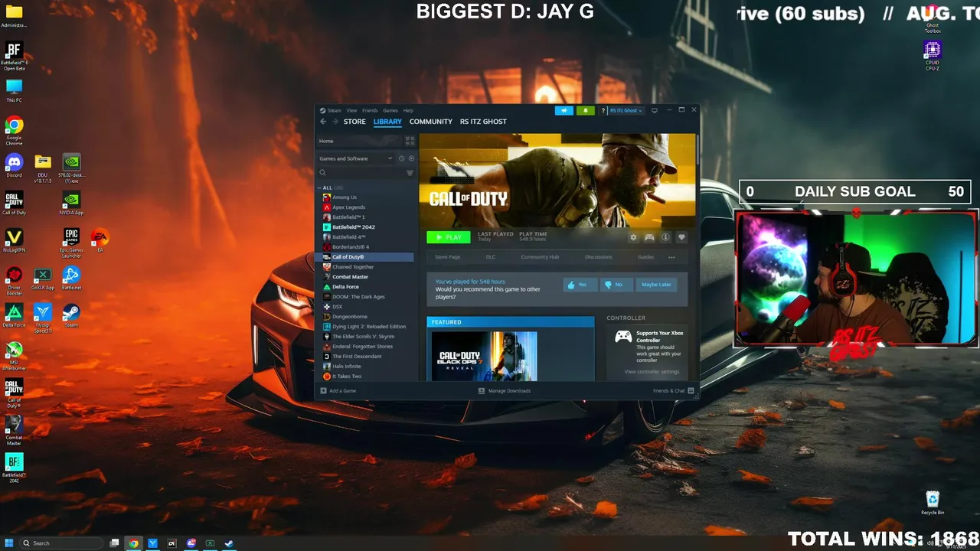
Task: Enter Big Picture mode monitor icon
Action: (x=655, y=110)
